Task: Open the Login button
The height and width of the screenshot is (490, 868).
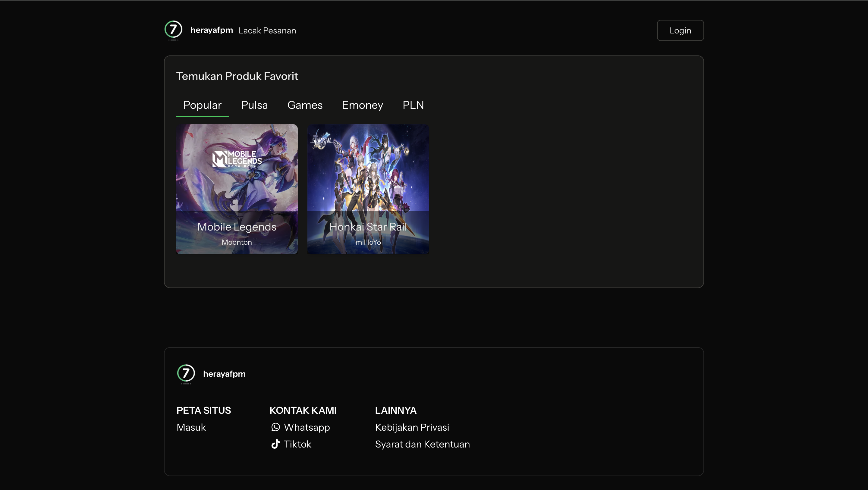Action: click(680, 30)
